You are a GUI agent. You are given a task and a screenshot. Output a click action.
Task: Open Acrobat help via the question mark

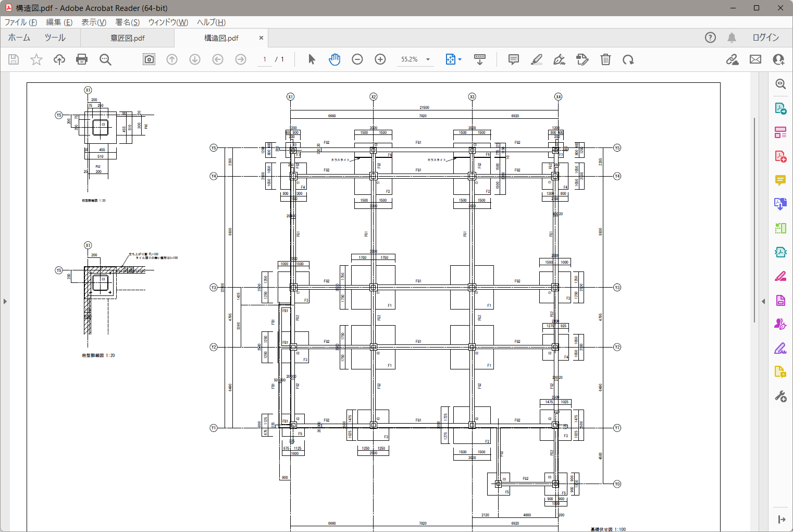(x=710, y=37)
